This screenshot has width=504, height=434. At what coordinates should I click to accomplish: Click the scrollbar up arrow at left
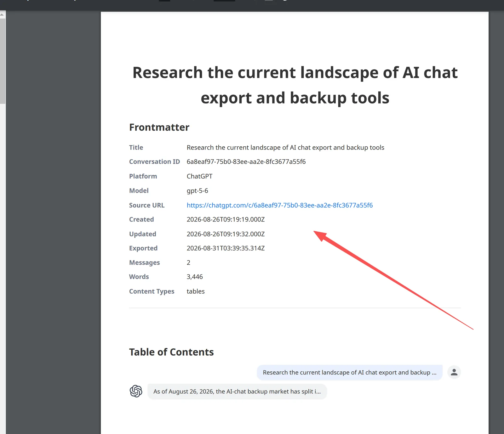2,14
